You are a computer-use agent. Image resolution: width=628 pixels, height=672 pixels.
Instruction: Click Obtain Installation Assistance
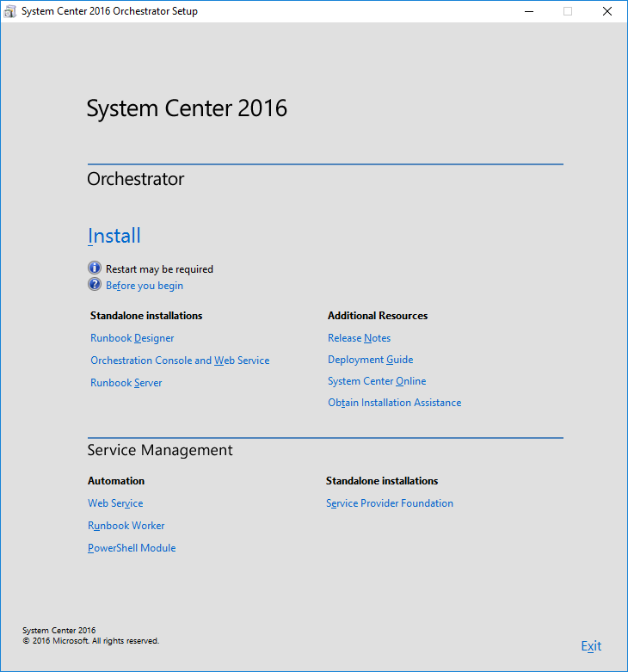(x=395, y=403)
